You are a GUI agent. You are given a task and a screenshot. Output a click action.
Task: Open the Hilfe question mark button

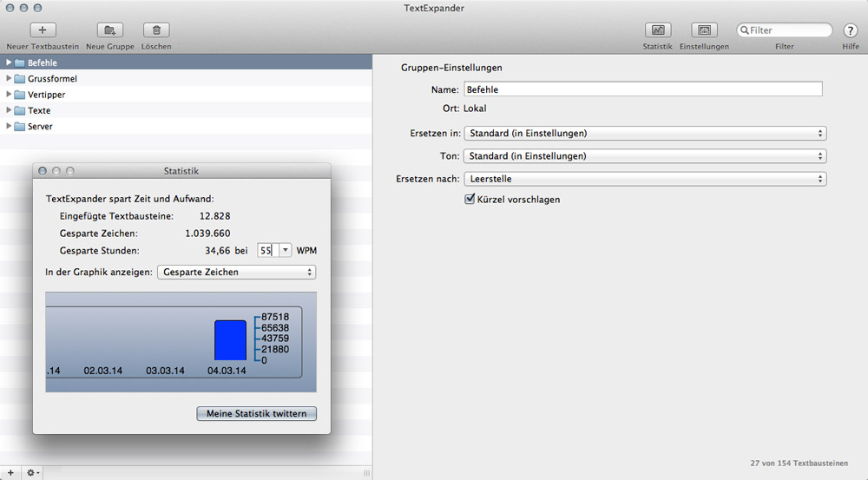[x=851, y=30]
